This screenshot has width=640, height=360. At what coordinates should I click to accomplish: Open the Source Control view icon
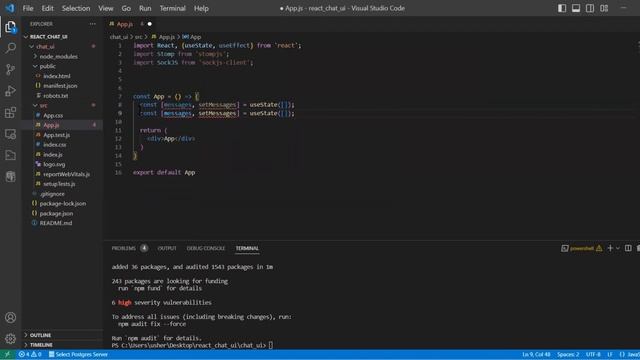click(11, 69)
